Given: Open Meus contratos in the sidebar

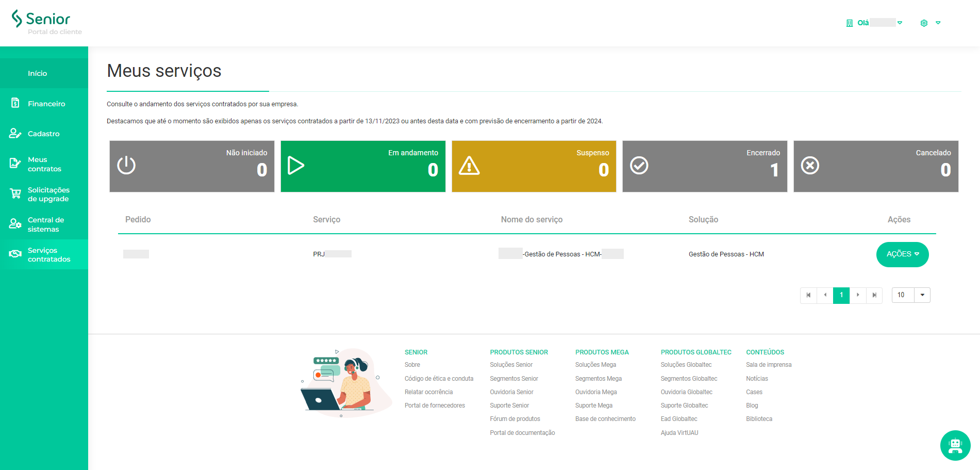Looking at the screenshot, I should tap(44, 164).
